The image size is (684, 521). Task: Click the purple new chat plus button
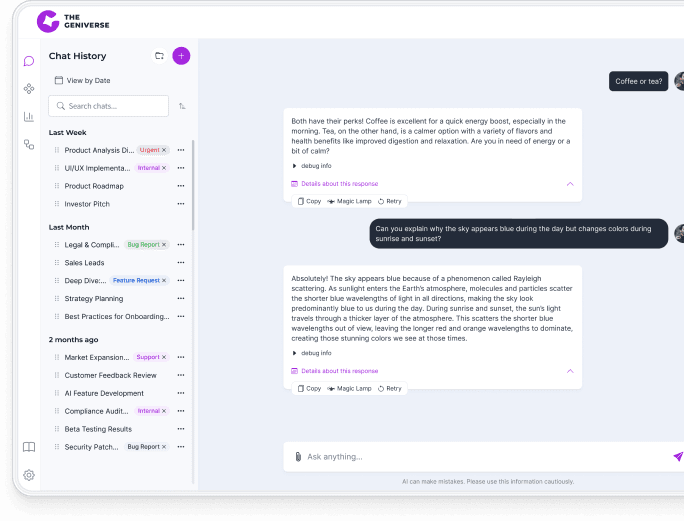[x=181, y=56]
